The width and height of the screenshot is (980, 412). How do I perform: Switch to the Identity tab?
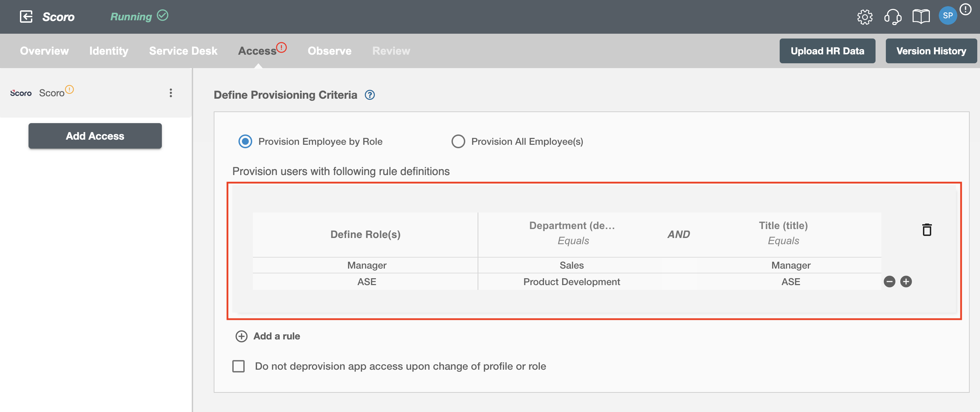click(x=109, y=51)
